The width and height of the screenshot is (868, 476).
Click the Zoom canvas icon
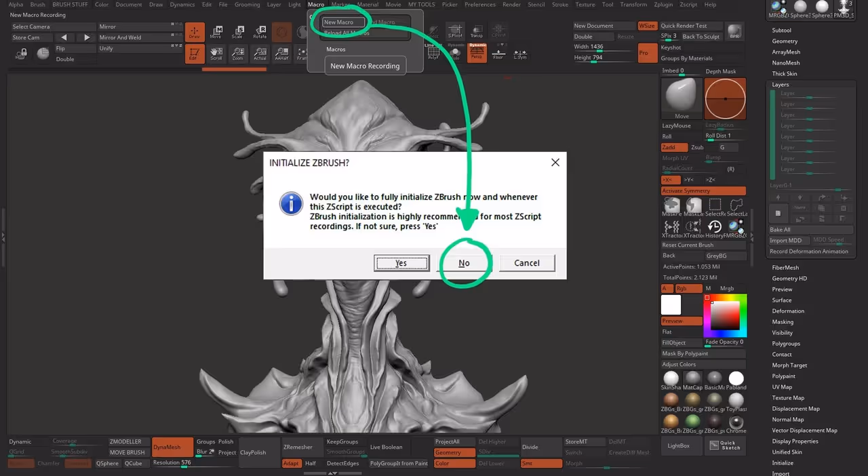[x=237, y=54]
